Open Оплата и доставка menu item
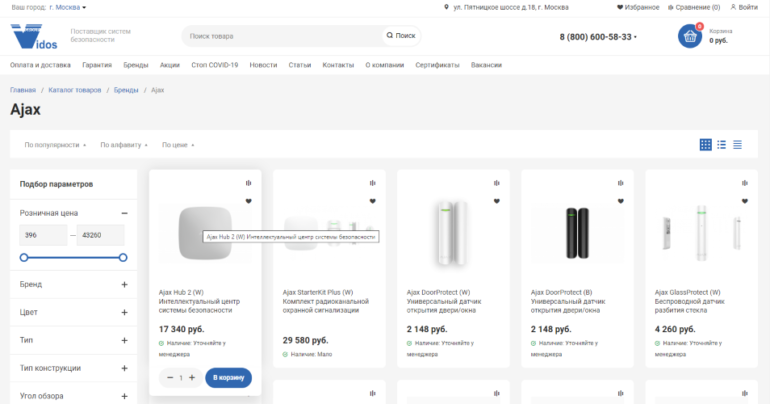The image size is (770, 404). [x=40, y=65]
